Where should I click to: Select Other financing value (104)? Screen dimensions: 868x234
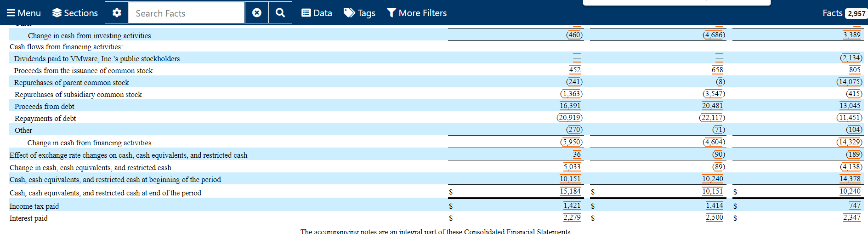(854, 129)
